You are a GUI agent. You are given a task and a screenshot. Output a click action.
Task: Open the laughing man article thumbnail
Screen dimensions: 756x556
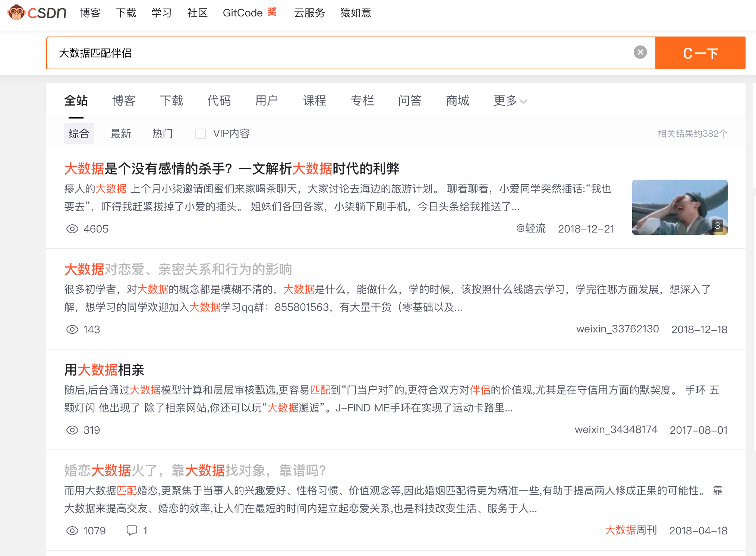point(680,207)
